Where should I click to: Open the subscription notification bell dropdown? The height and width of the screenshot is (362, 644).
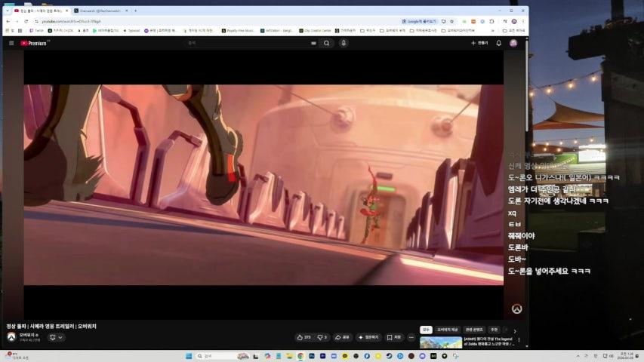(x=56, y=337)
